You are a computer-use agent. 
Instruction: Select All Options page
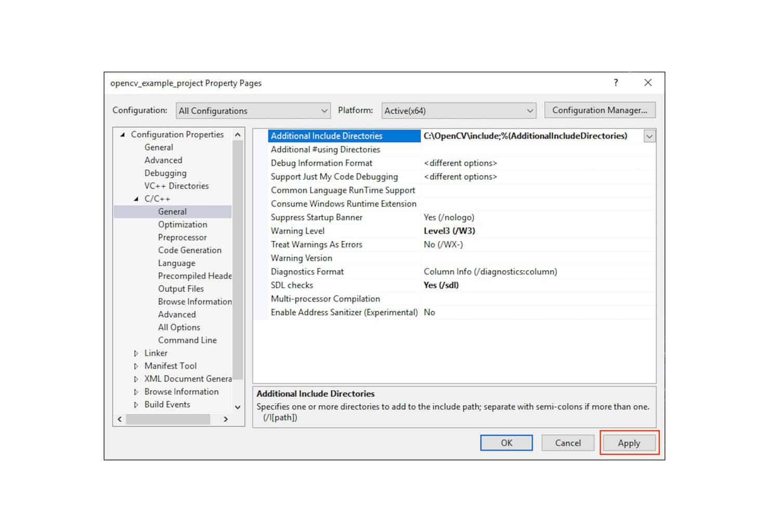pos(179,327)
